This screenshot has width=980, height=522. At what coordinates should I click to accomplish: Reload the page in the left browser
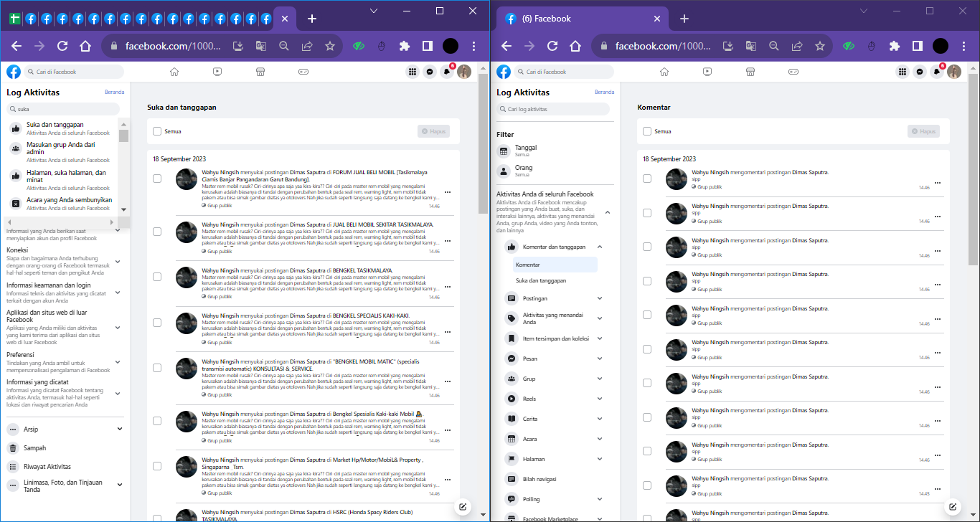coord(62,46)
